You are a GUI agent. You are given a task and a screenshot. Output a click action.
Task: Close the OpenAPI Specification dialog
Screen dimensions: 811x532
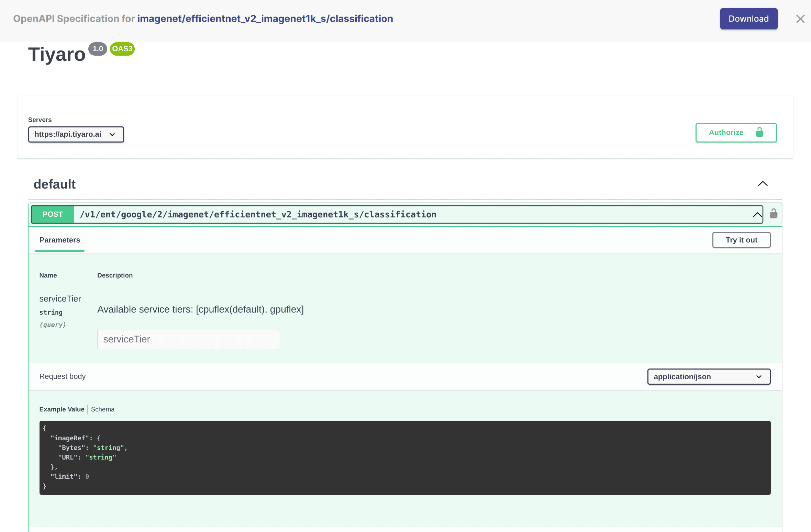(x=800, y=19)
